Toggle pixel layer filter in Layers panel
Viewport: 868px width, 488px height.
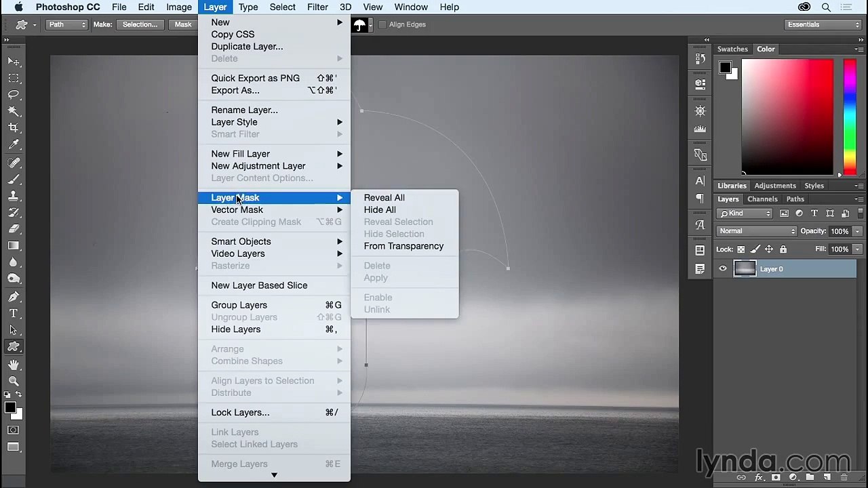pyautogui.click(x=785, y=213)
